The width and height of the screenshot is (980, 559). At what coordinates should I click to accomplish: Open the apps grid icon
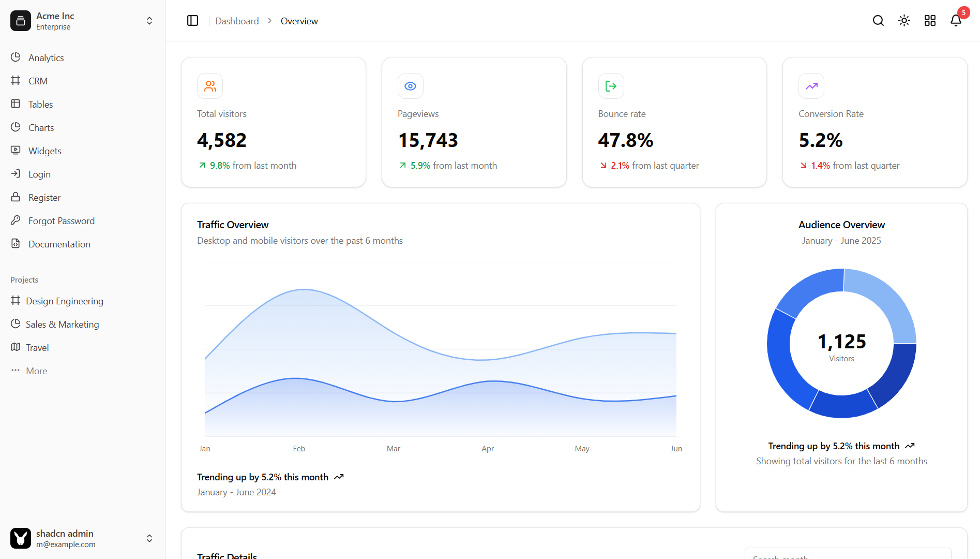[930, 21]
